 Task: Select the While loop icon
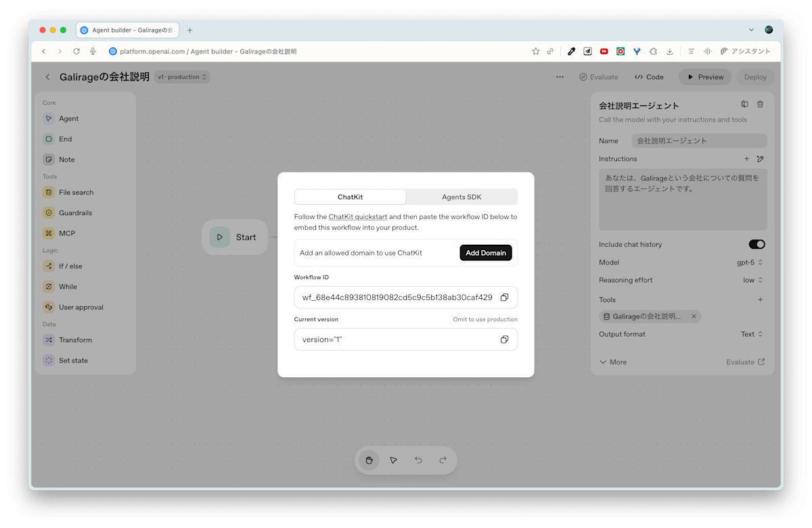(49, 287)
